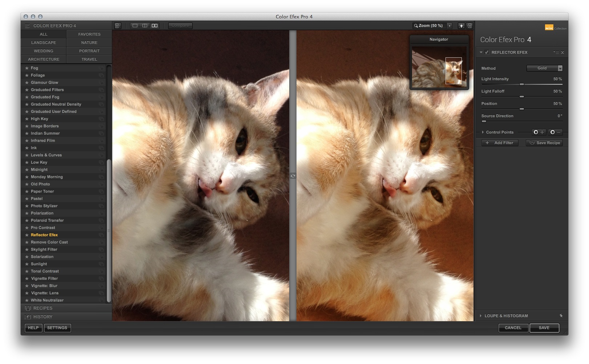Image resolution: width=589 pixels, height=364 pixels.
Task: Select the PORTRAIT category tab
Action: (x=89, y=51)
